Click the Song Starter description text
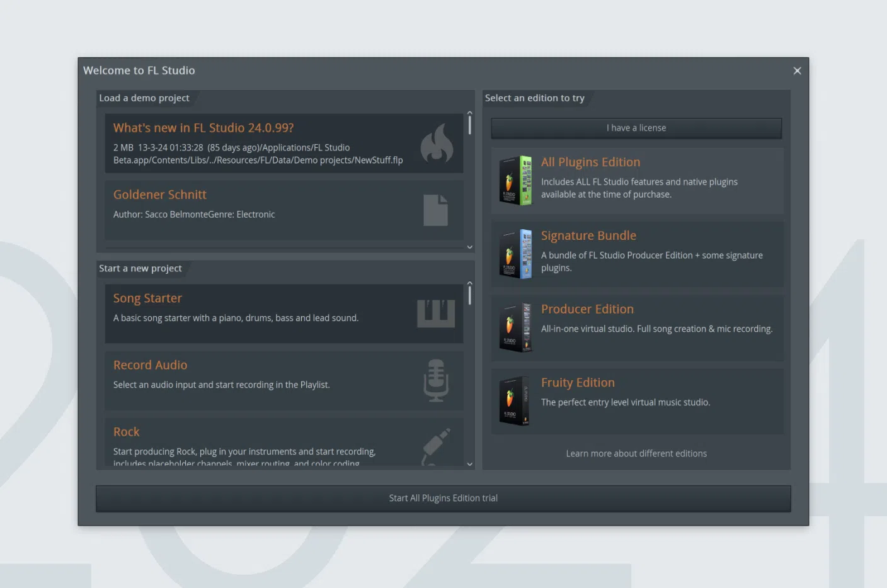Image resolution: width=887 pixels, height=588 pixels. (x=236, y=318)
